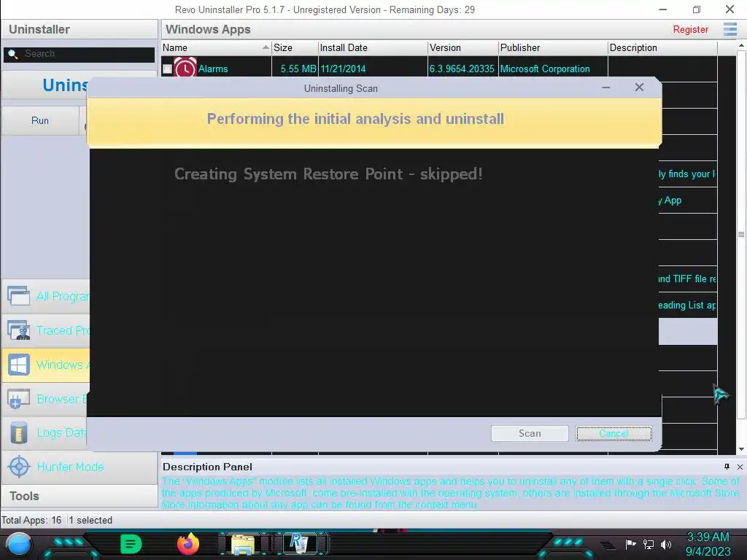Screen dimensions: 747x560
Task: Close the Uninstalling Scan dialog
Action: click(x=639, y=87)
